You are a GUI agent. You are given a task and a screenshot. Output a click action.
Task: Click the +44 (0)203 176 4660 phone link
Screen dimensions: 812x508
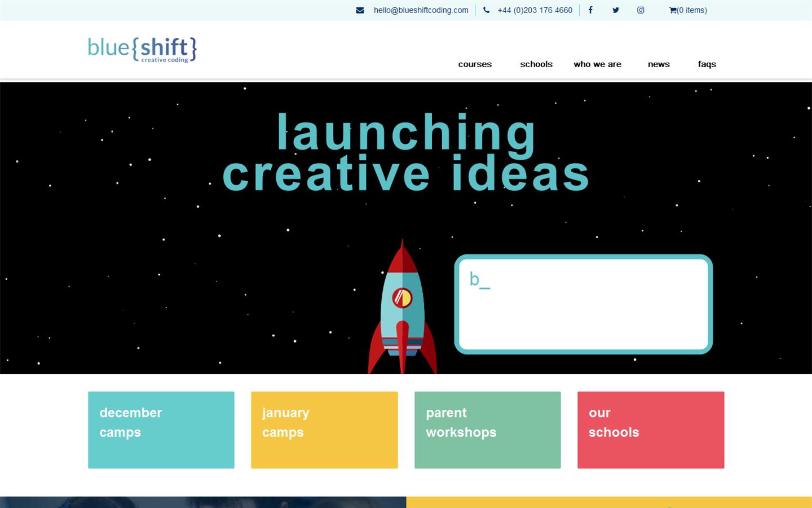click(535, 10)
